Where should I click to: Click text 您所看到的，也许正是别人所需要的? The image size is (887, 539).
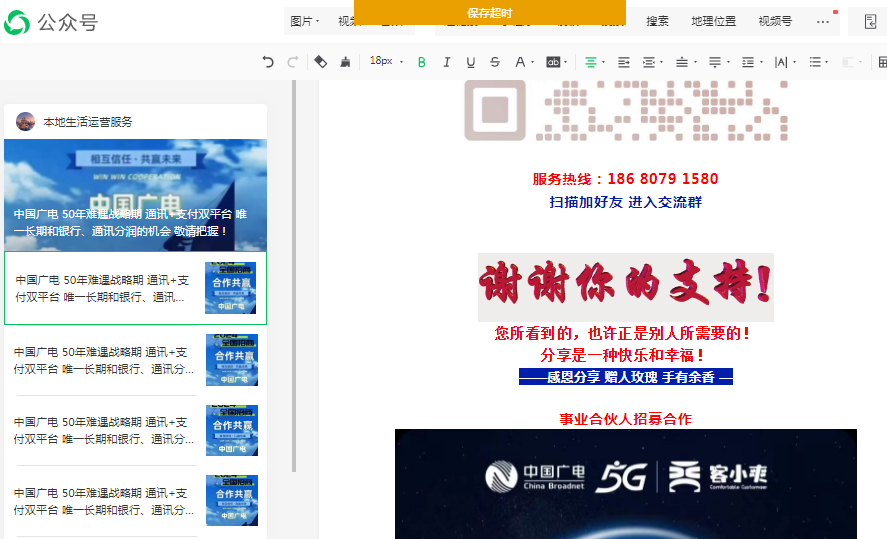(x=622, y=333)
